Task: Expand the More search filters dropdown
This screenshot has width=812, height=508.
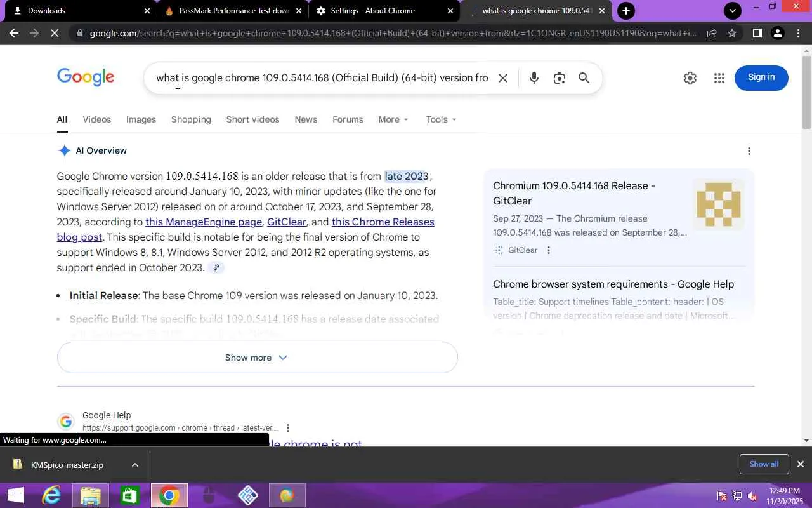Action: click(x=393, y=119)
